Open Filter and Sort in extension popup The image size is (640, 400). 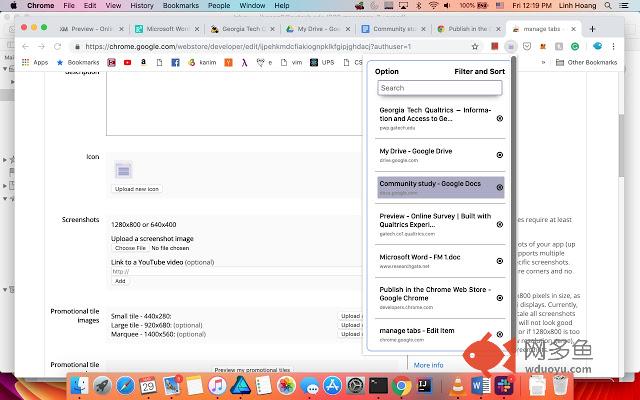pos(480,71)
